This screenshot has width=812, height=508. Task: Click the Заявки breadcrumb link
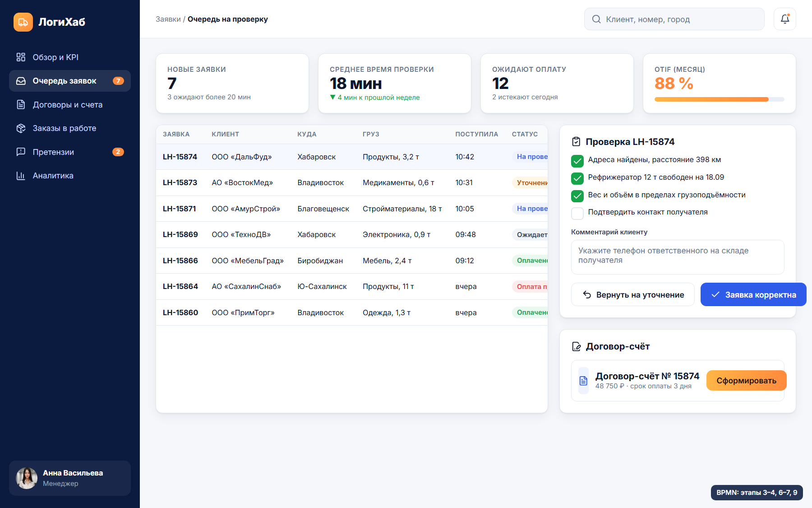tap(168, 19)
